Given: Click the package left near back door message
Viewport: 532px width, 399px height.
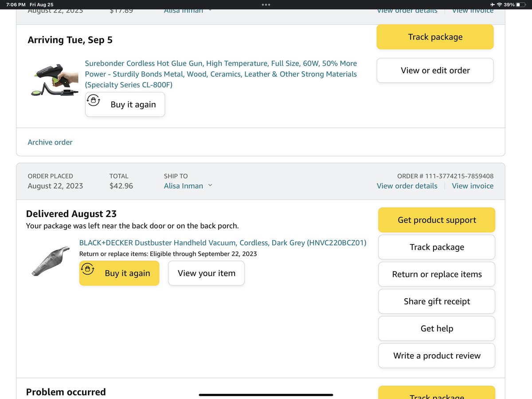Looking at the screenshot, I should 133,226.
